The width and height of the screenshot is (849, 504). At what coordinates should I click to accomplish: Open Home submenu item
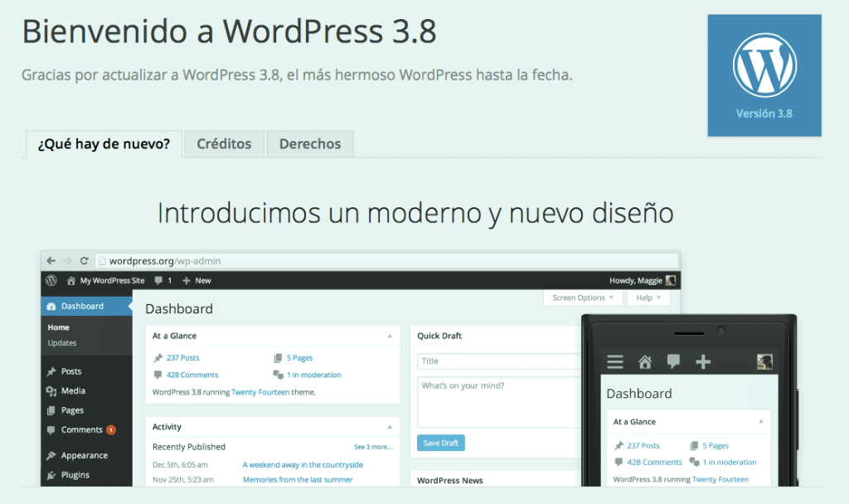pyautogui.click(x=59, y=327)
